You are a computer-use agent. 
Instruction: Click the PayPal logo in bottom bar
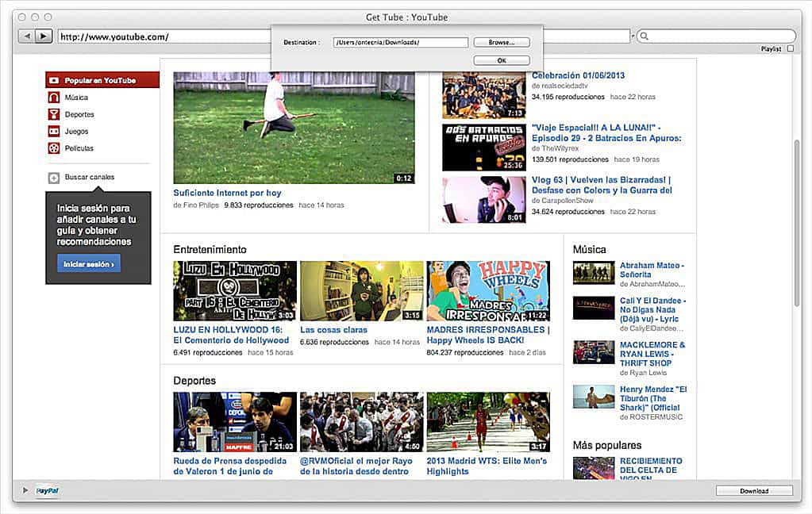(x=47, y=491)
